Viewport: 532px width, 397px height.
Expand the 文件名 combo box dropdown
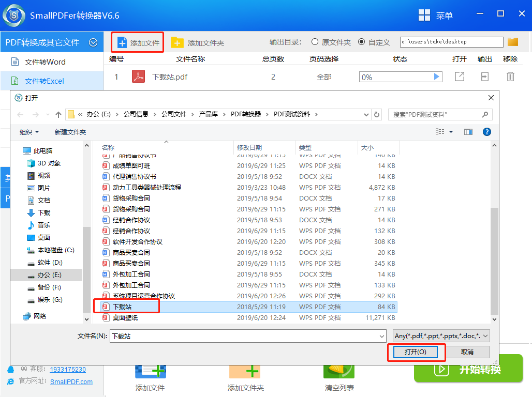click(382, 337)
